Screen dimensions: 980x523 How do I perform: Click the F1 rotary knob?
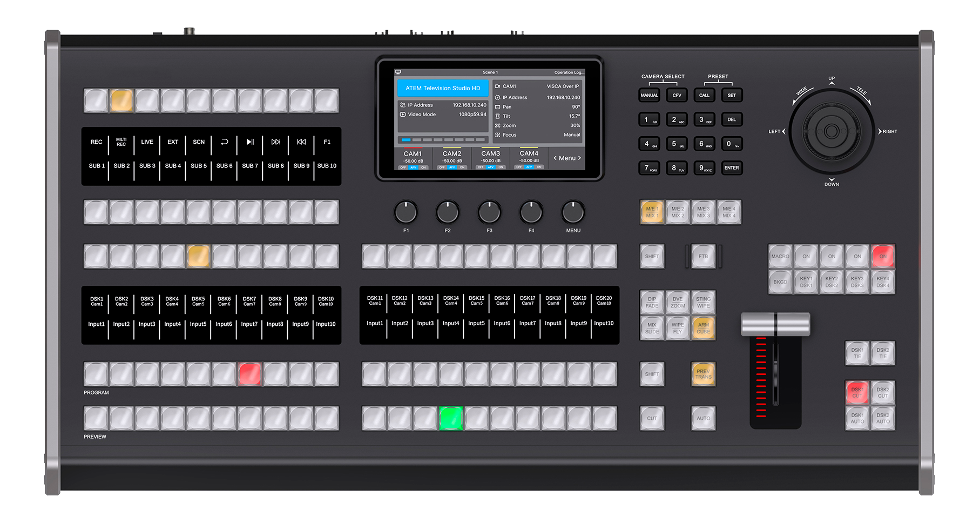click(405, 212)
